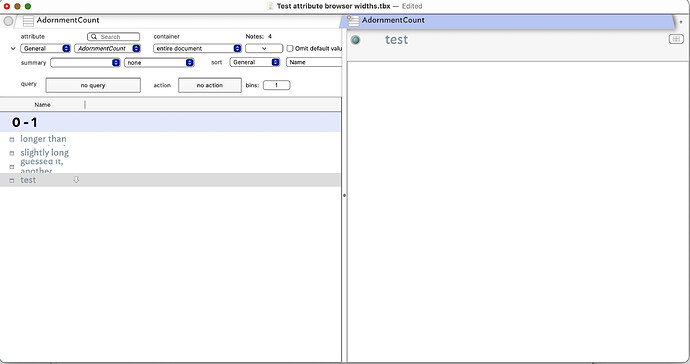This screenshot has height=364, width=690.
Task: Click the small dot at far right of tab bar
Action: tap(681, 22)
